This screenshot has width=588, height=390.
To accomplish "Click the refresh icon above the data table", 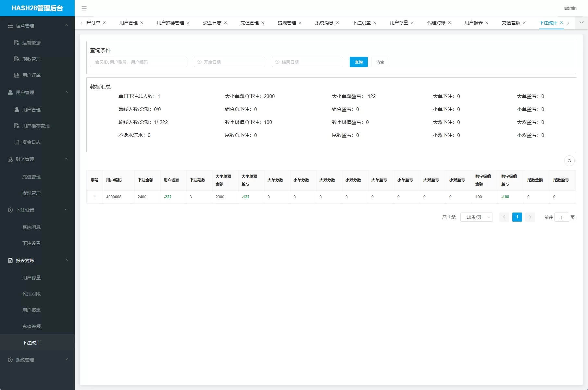I will (569, 161).
